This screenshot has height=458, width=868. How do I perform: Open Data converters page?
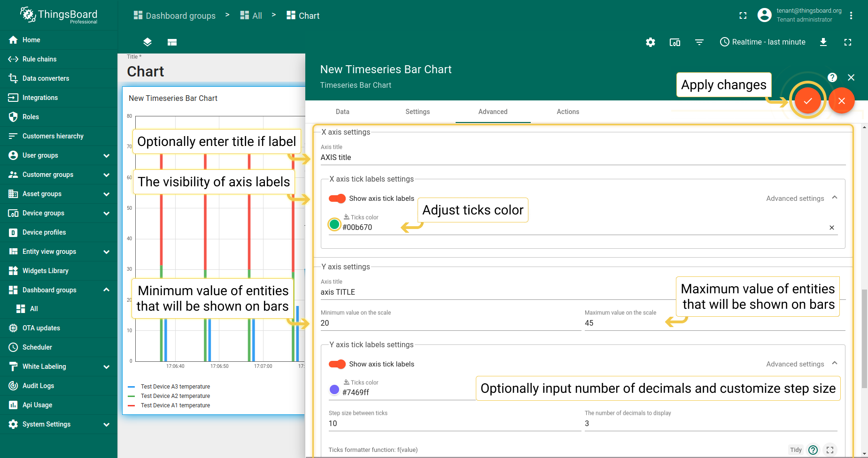(59, 78)
